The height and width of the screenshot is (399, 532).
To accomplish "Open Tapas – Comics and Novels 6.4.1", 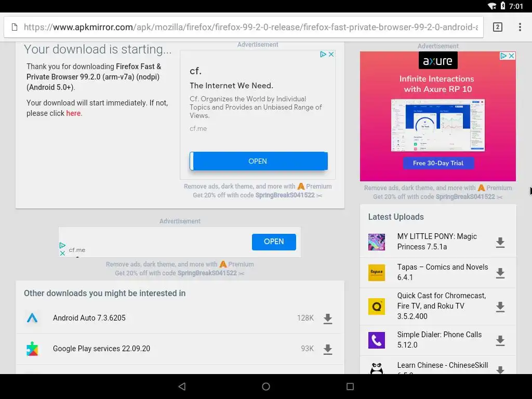I will pyautogui.click(x=443, y=272).
